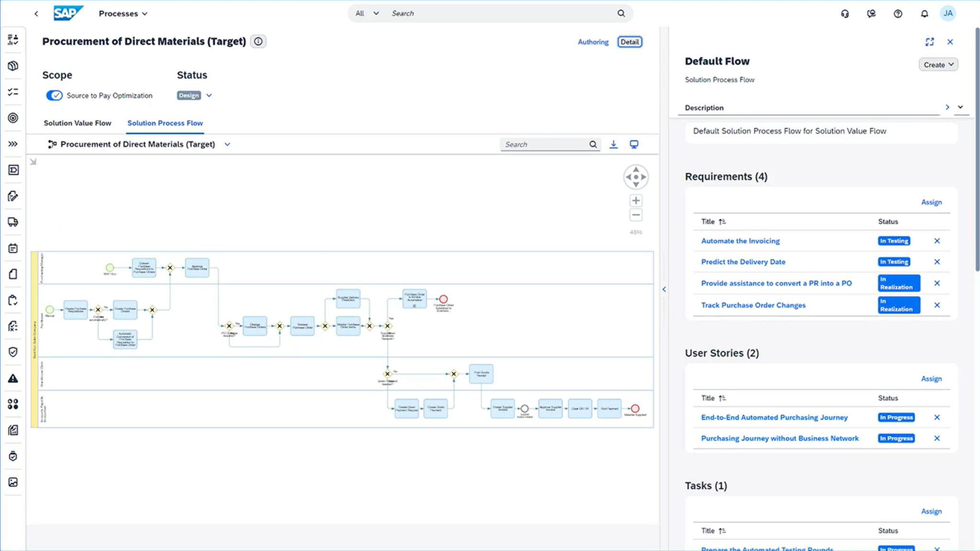Open the Create dropdown in Default Flow panel
The image size is (980, 551).
click(x=937, y=64)
